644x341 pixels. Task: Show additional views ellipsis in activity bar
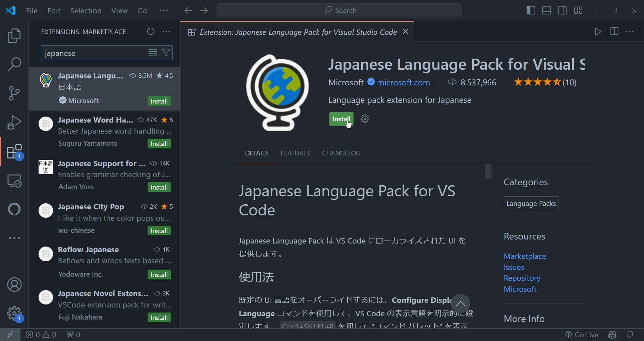coord(14,238)
